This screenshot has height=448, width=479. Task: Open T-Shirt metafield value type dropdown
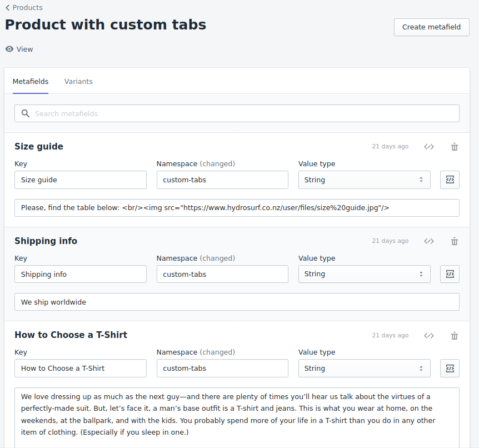(364, 369)
